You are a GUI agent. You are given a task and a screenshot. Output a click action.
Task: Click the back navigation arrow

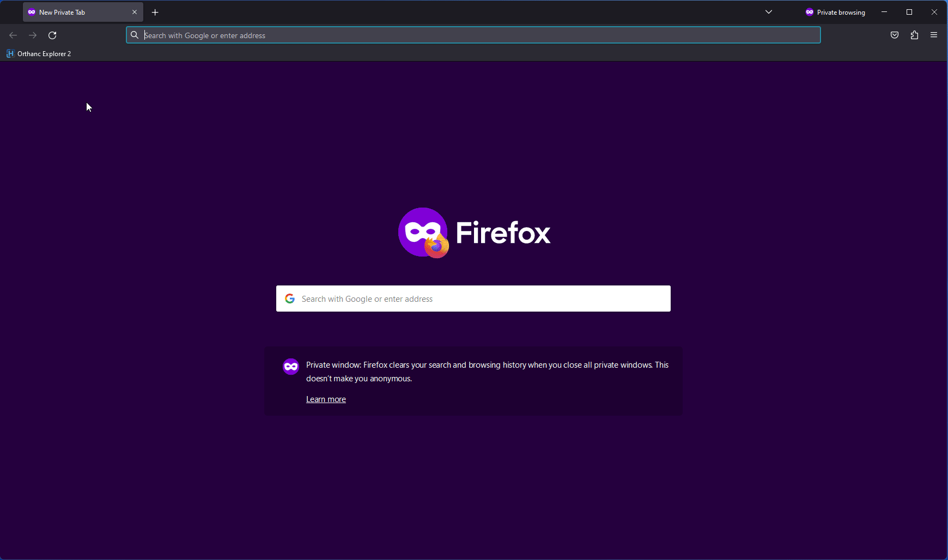(x=13, y=35)
